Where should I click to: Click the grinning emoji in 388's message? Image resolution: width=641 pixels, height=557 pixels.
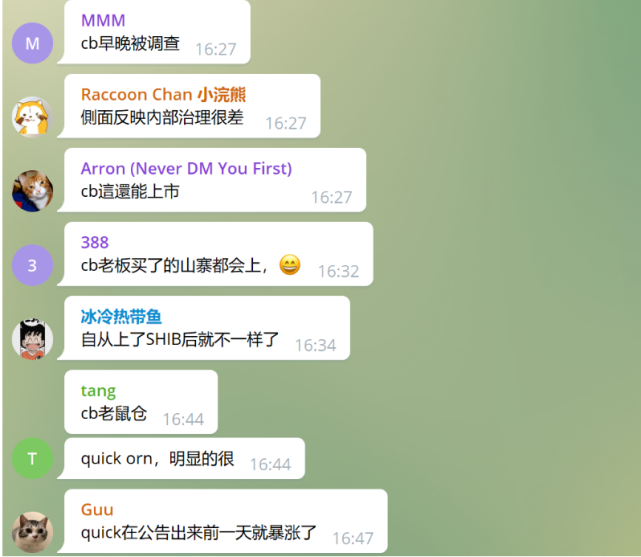tap(290, 265)
